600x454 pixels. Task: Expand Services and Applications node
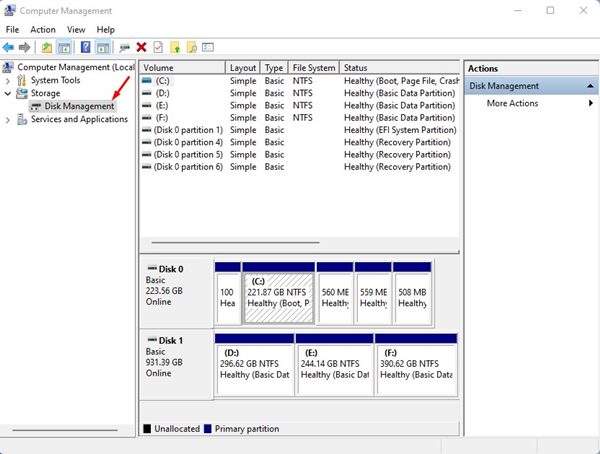(7, 120)
